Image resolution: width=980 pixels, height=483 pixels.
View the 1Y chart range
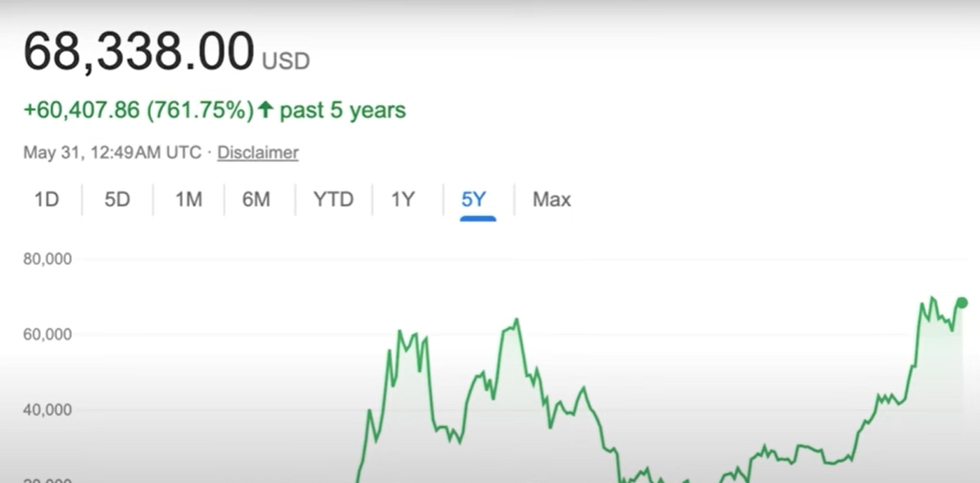pyautogui.click(x=403, y=200)
